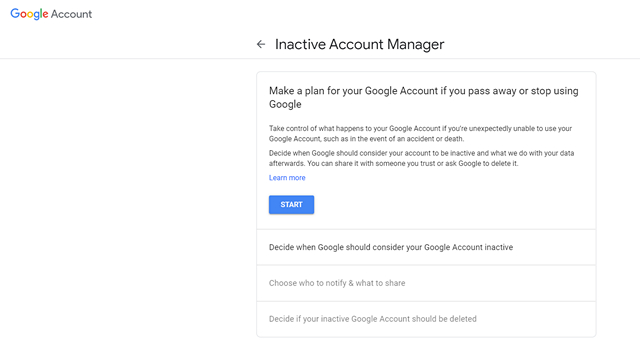Screen dimensions: 640x360
Task: Click the heading Make a plan for your Google Account
Action: [x=424, y=97]
